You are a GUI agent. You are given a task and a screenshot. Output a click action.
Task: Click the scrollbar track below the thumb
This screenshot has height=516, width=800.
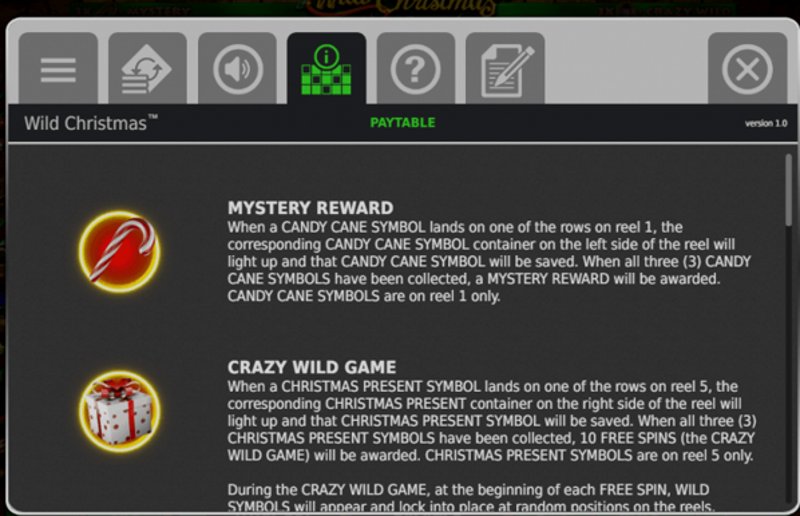789,367
